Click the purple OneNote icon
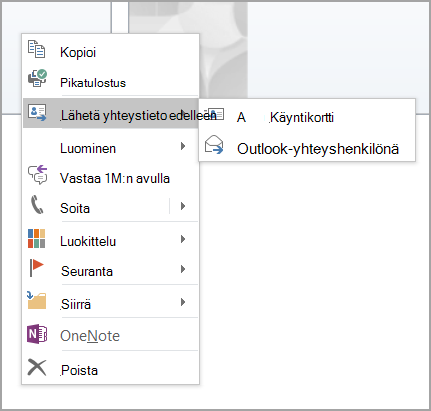This screenshot has height=411, width=431. pyautogui.click(x=37, y=334)
